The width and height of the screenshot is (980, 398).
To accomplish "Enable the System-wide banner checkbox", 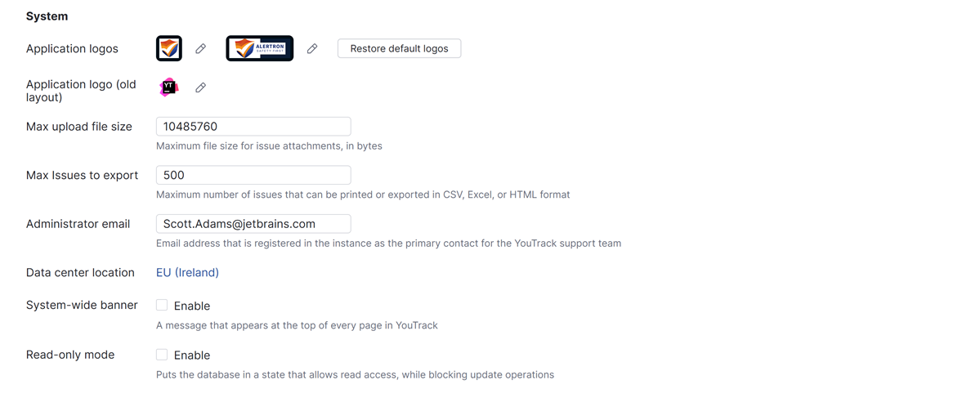I will (162, 305).
